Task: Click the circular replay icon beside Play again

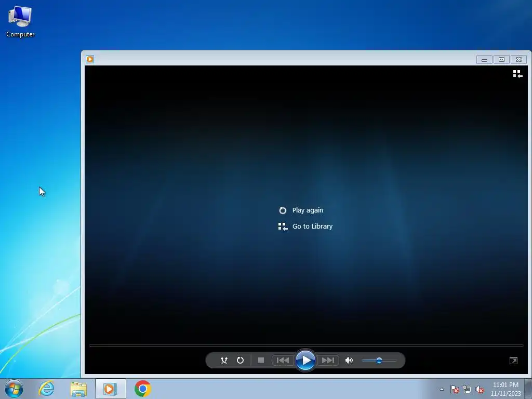Action: tap(283, 211)
